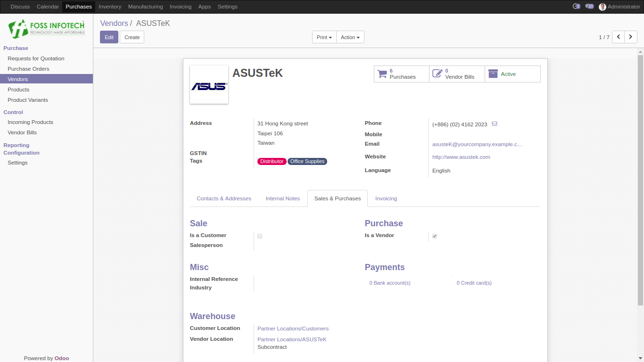Switch to Contacts & Addresses tab

pos(224,198)
